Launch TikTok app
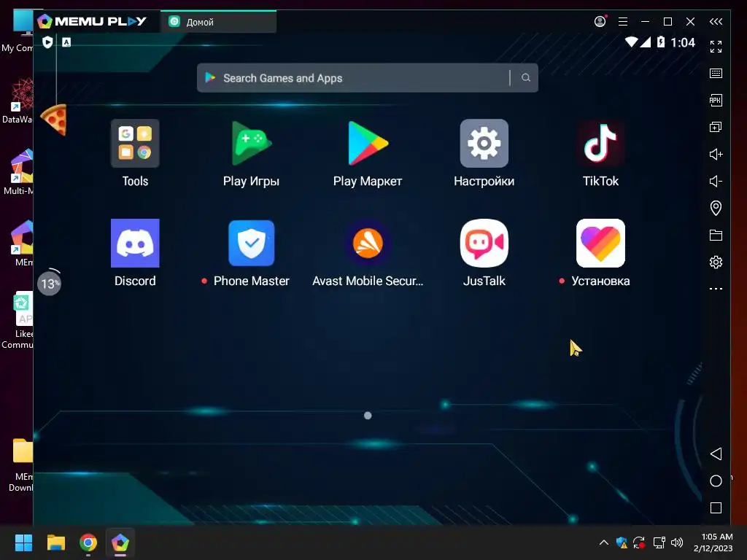The height and width of the screenshot is (560, 747). [600, 144]
